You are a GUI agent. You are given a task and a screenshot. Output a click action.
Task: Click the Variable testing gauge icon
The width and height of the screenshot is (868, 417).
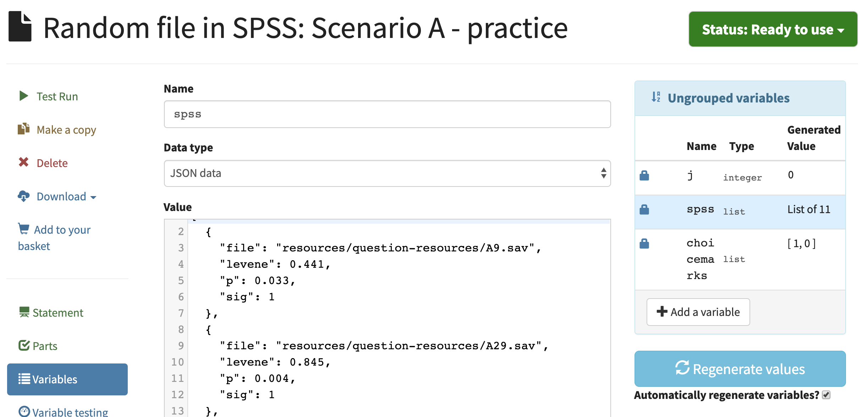(x=24, y=411)
